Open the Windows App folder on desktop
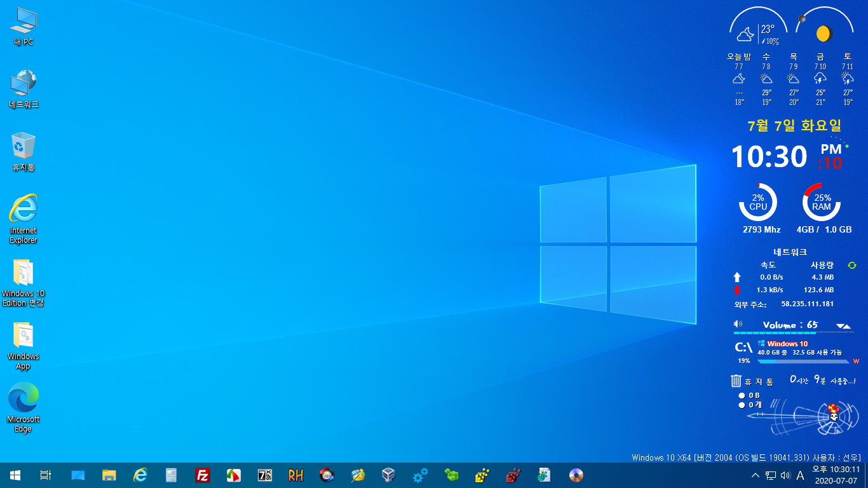The width and height of the screenshot is (868, 488). click(x=24, y=345)
